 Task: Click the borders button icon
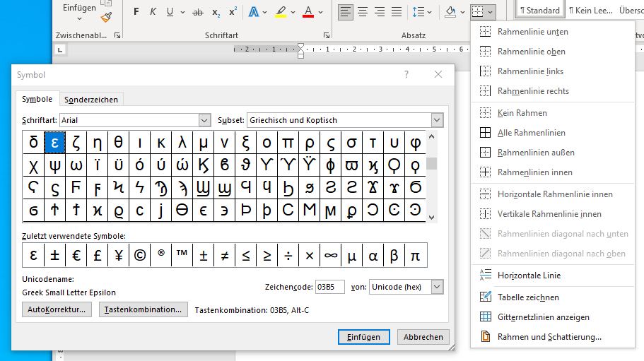[x=477, y=12]
